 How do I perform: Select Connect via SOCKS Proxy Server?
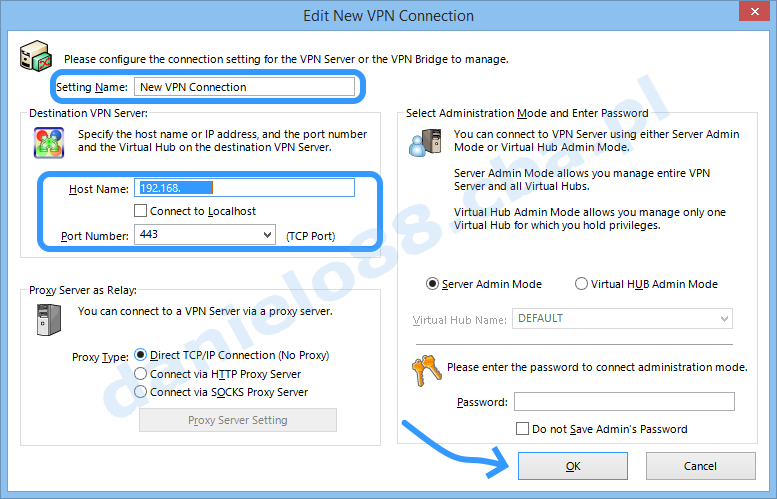[141, 392]
